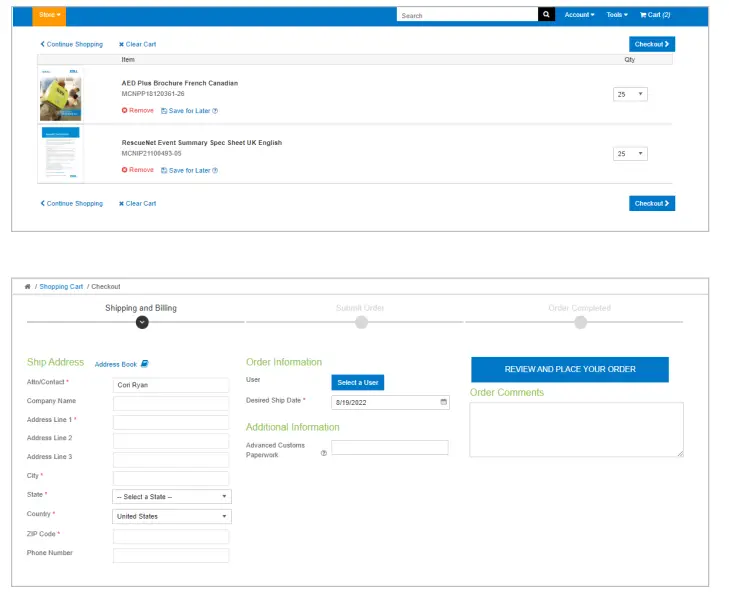Remove AED Plus Brochure French Canadian
Viewport: 729px width, 600px height.
pos(138,111)
